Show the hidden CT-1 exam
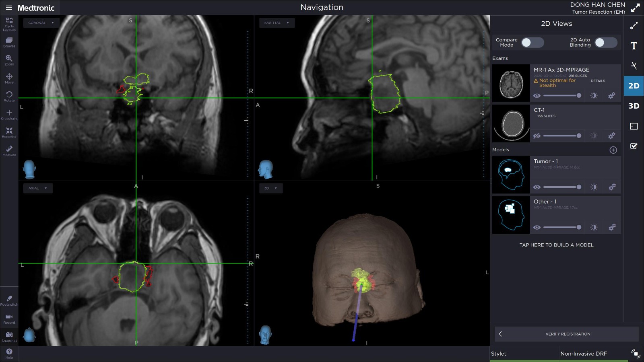 [x=537, y=136]
